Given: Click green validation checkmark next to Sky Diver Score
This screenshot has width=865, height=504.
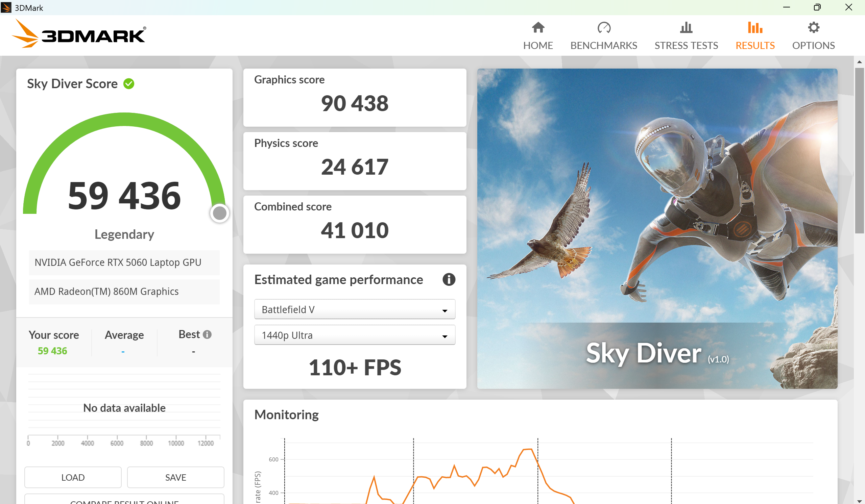Looking at the screenshot, I should pyautogui.click(x=129, y=83).
